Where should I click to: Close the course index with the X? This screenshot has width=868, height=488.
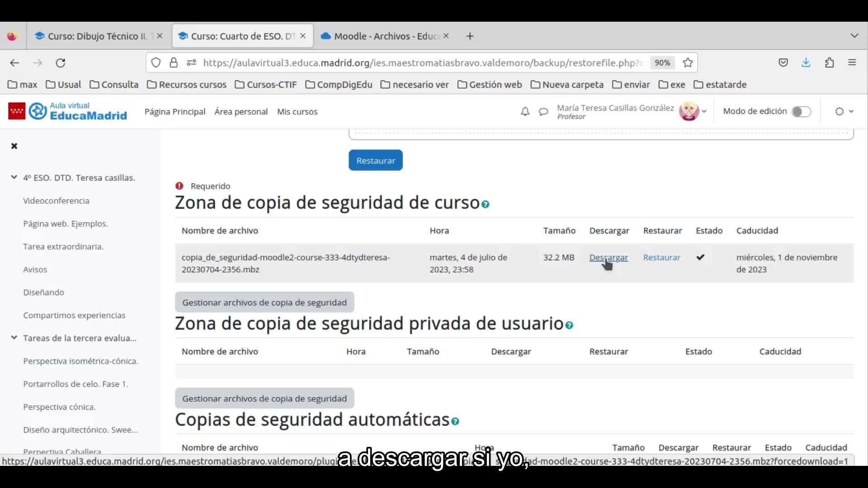14,146
